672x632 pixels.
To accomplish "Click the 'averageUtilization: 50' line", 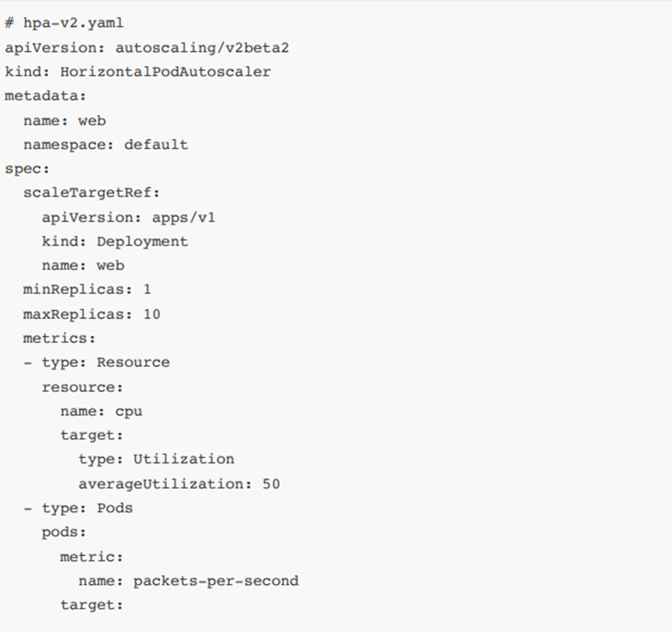I will (179, 484).
